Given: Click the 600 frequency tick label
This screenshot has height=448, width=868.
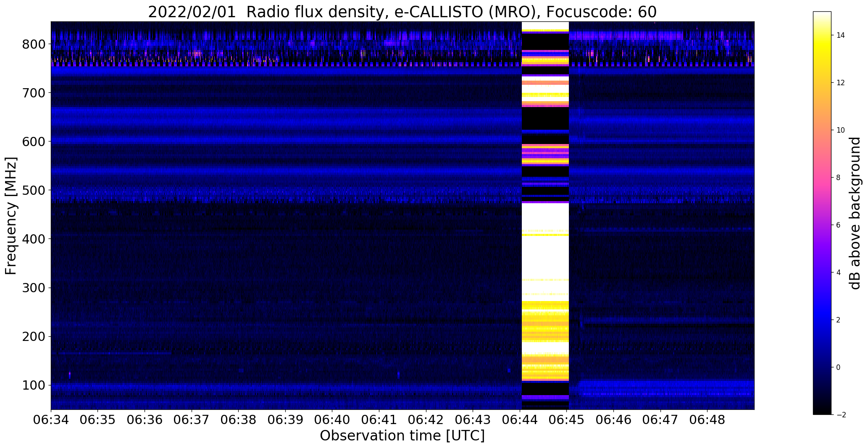Looking at the screenshot, I should [x=33, y=141].
